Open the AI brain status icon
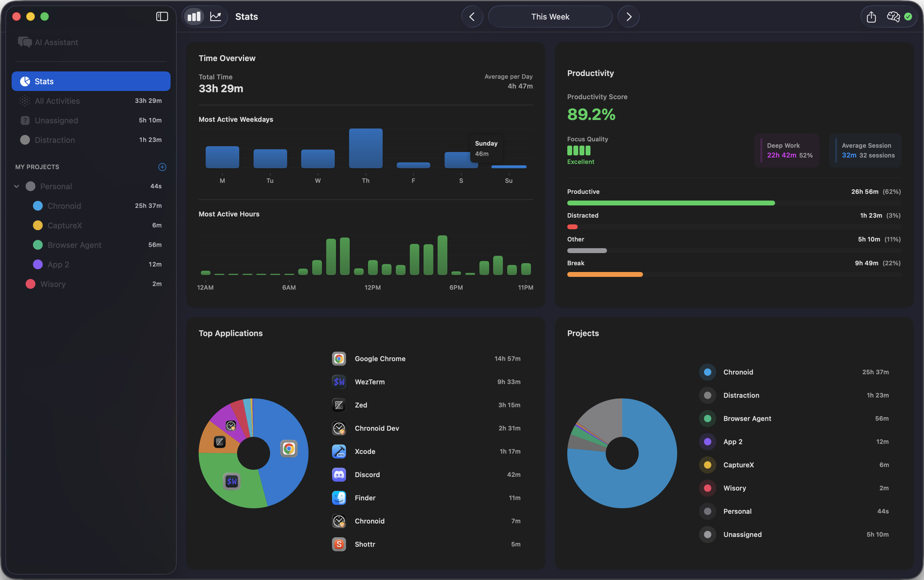Screen dimensions: 924x580 [x=893, y=16]
